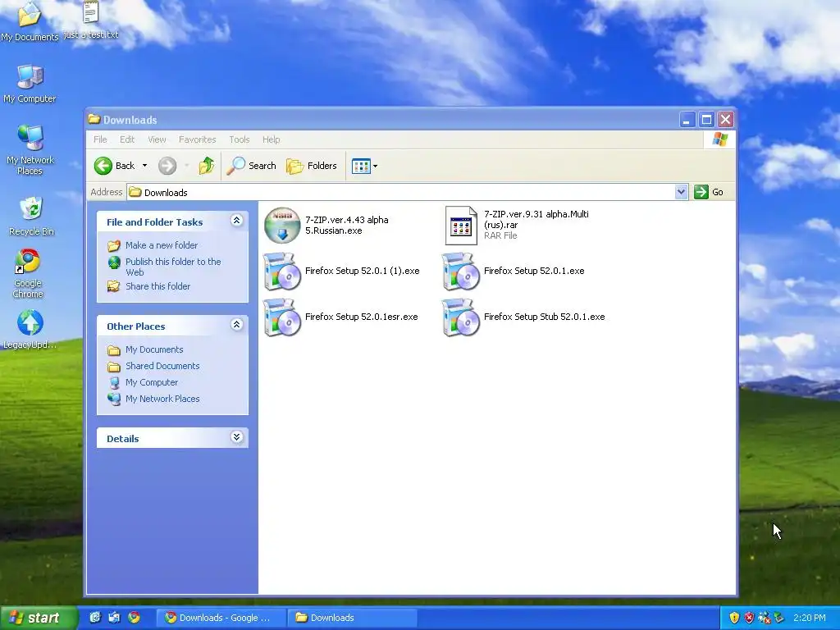Image resolution: width=840 pixels, height=630 pixels.
Task: Click the Firefox Setup Stub 52.0.1.exe filename
Action: [x=545, y=317]
